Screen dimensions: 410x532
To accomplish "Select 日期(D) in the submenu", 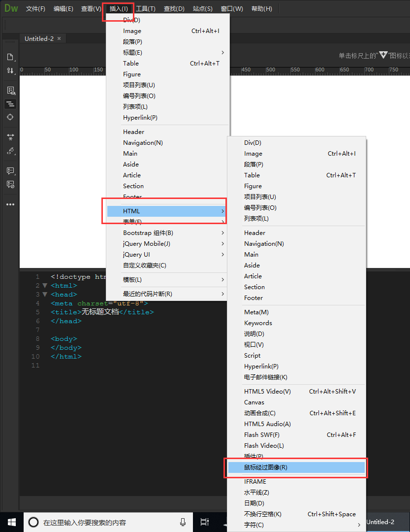I will (296, 503).
